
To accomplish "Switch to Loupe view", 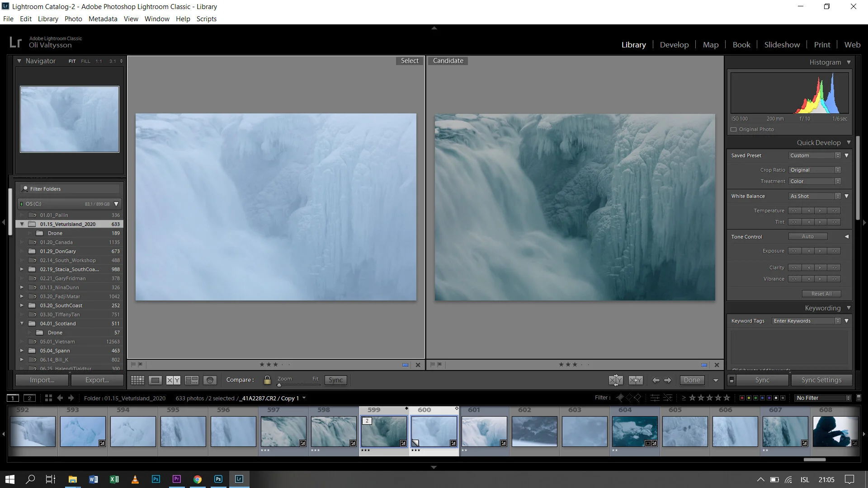I will (155, 380).
